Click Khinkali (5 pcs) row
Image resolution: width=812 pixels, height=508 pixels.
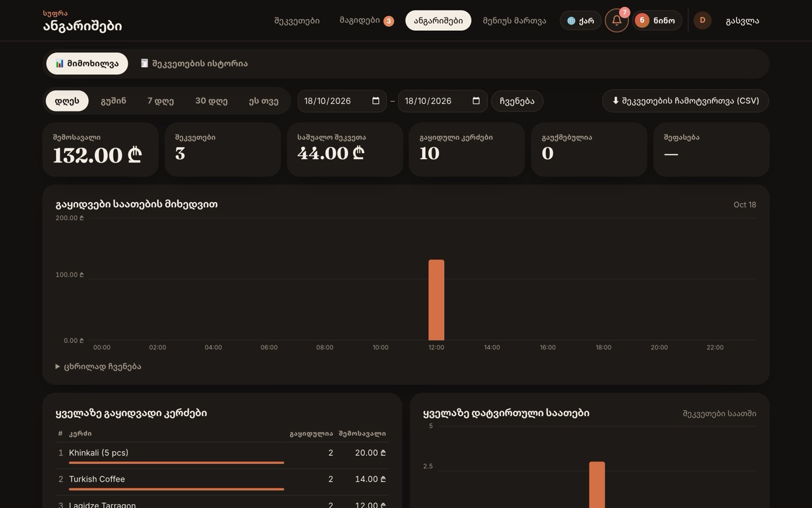(x=222, y=456)
